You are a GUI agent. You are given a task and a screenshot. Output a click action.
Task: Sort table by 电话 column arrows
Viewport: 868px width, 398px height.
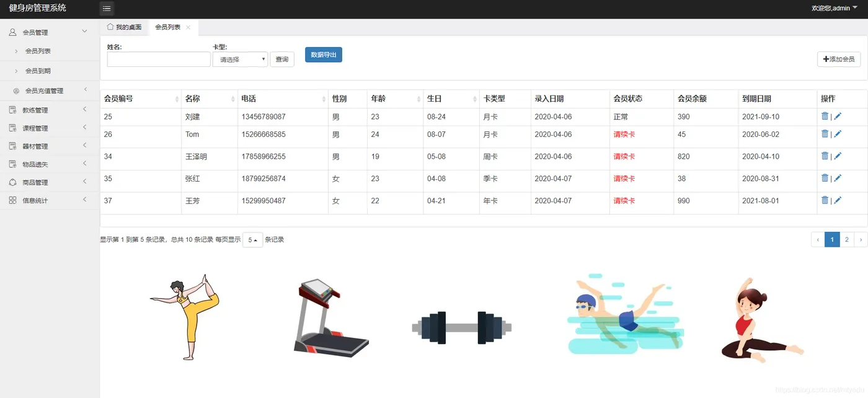[x=323, y=99]
